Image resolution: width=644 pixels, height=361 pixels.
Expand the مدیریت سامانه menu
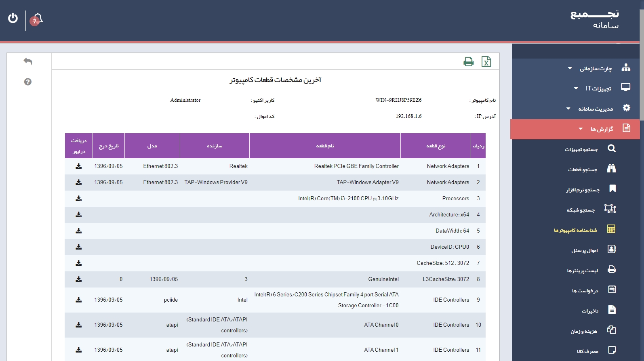coord(595,109)
